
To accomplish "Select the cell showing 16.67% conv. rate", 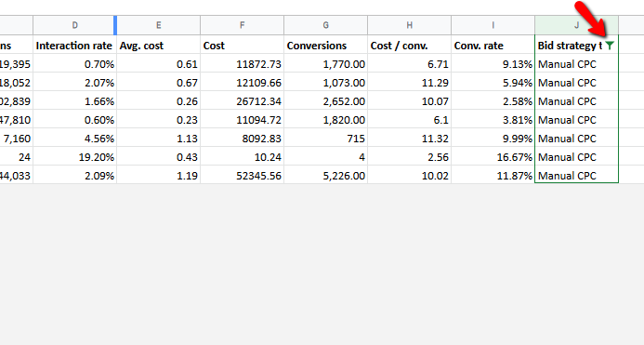I will [x=493, y=157].
